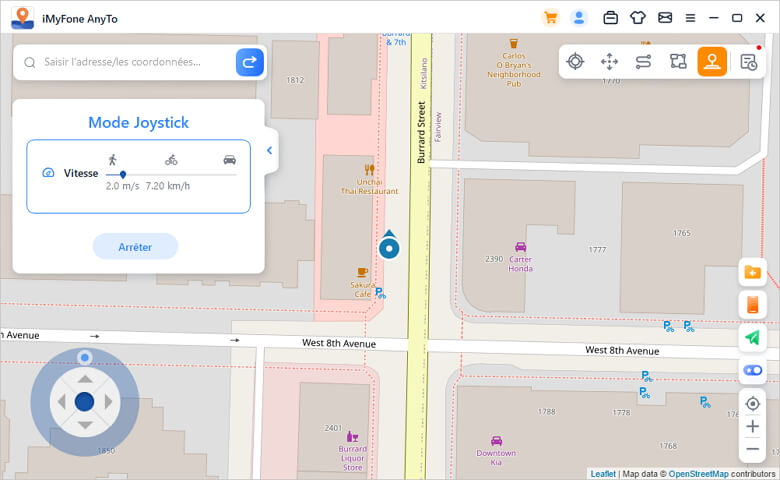
Task: Click Carlos O'Bryan's Neighborhood Pub marker
Action: point(514,44)
